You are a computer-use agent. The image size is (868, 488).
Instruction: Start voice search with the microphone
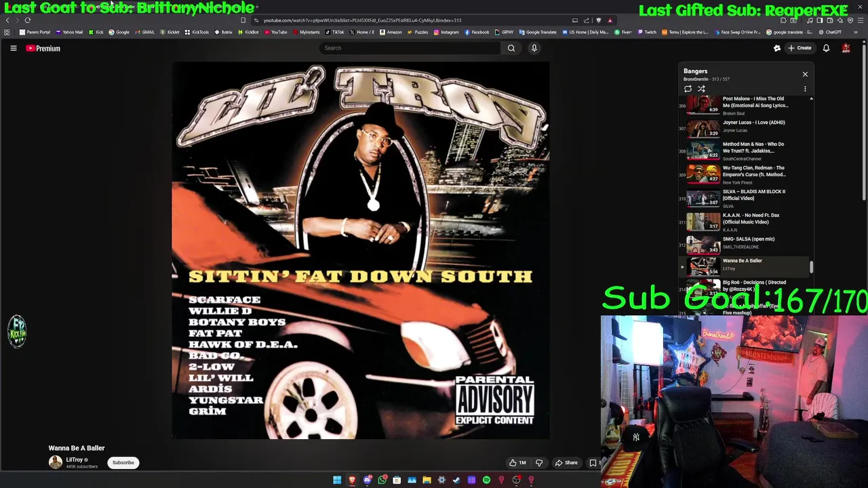pos(534,48)
